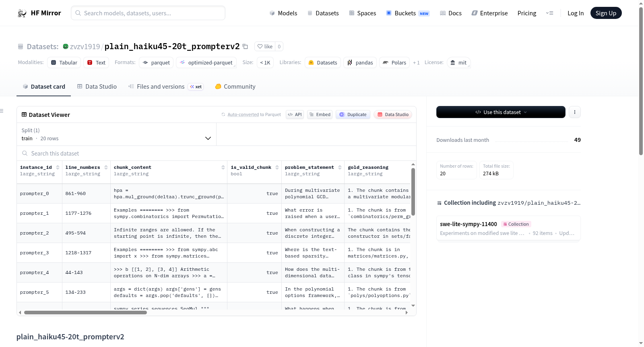Click the mit license tag

click(458, 62)
